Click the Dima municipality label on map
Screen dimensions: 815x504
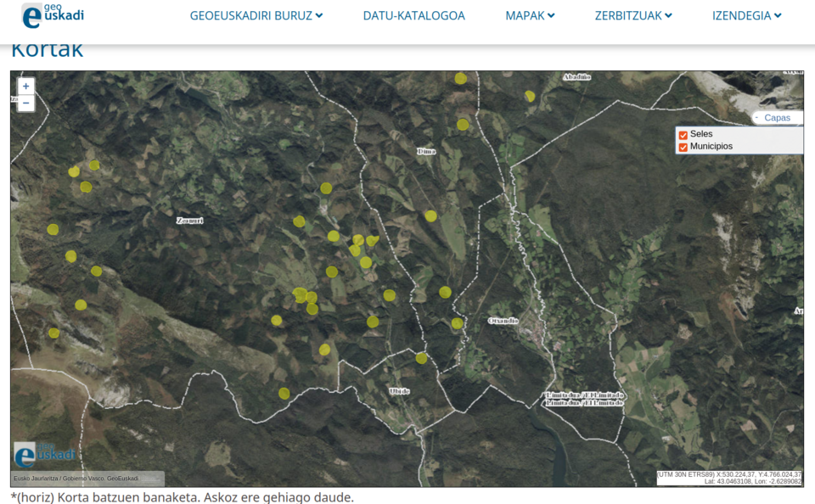(426, 151)
